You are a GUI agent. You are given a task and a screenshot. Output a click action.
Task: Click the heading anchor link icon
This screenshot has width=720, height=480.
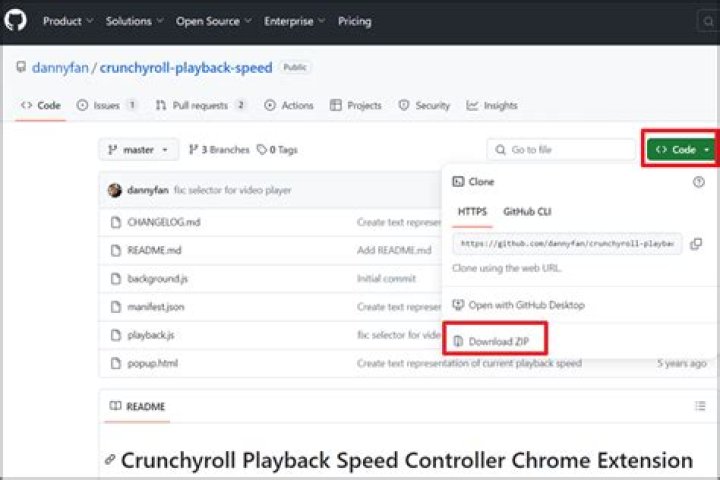pos(110,459)
